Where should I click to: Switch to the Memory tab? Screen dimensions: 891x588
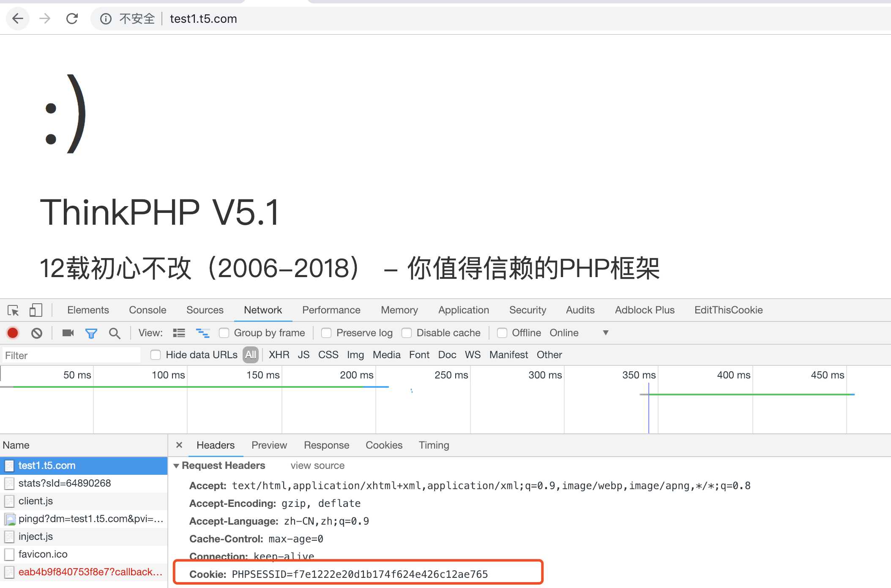coord(399,310)
